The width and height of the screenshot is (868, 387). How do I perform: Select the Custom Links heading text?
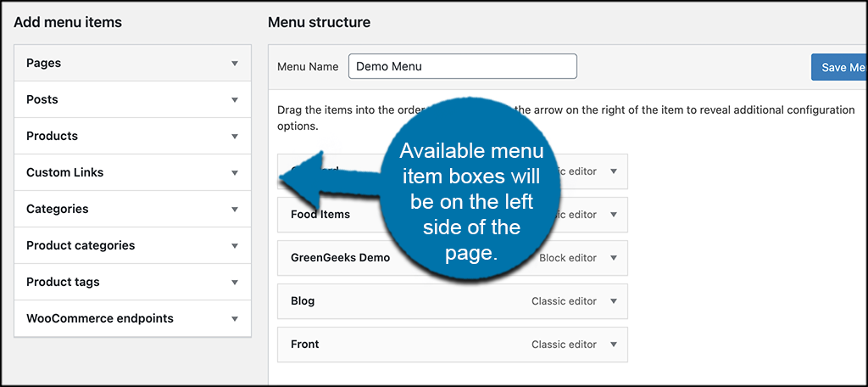(64, 172)
